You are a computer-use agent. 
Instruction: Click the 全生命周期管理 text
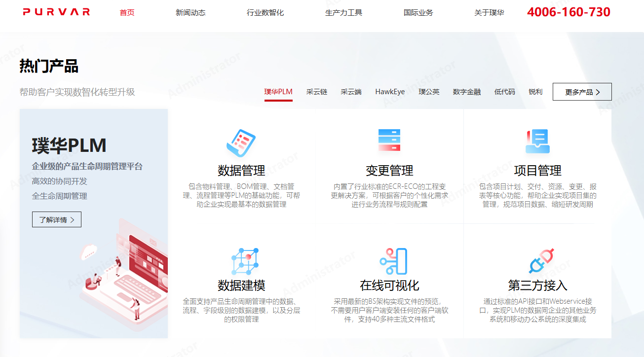tap(60, 196)
